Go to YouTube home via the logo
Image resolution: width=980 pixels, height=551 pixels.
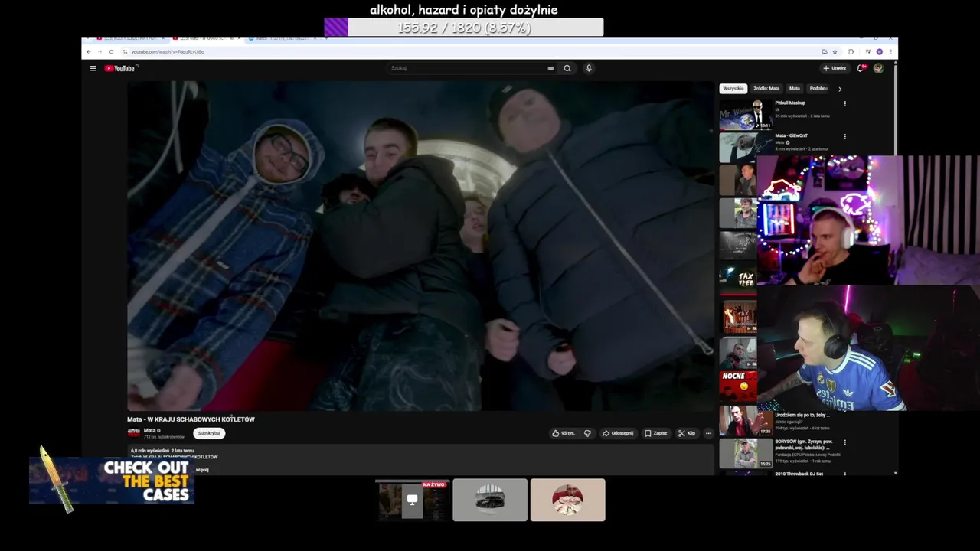point(120,68)
